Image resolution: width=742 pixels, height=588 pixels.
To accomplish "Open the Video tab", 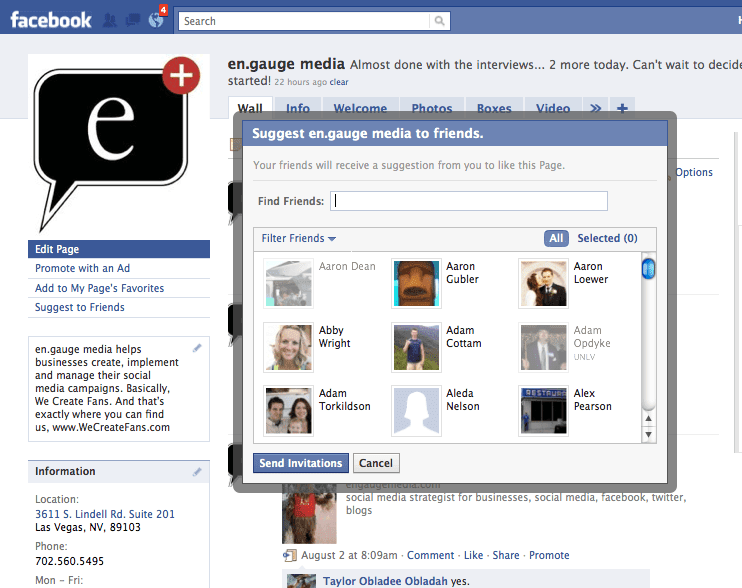I will point(553,108).
